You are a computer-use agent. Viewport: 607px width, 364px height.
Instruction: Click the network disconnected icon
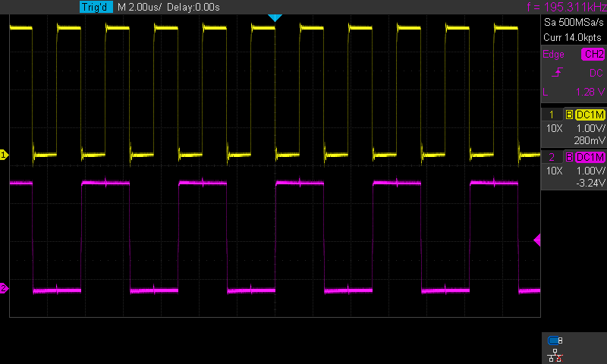pos(555,355)
